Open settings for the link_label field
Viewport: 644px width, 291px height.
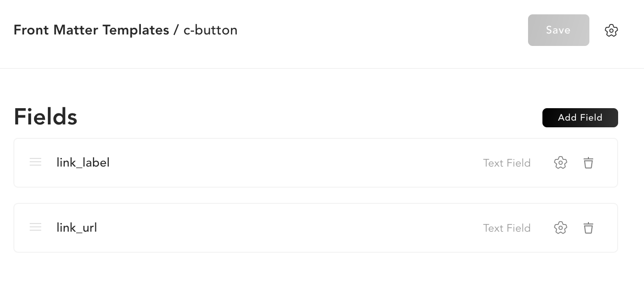click(561, 163)
